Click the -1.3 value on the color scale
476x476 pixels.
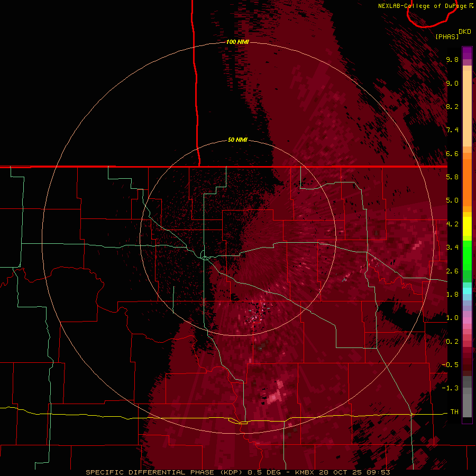(450, 388)
